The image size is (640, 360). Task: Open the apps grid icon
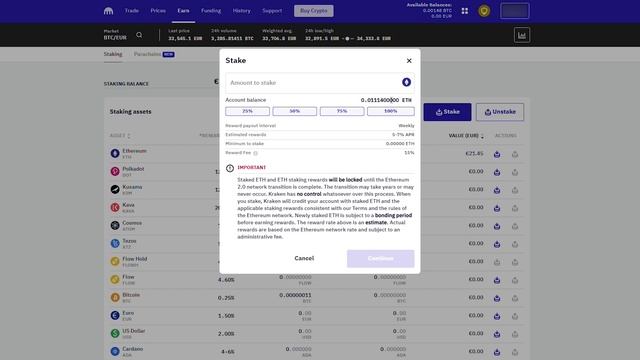464,11
